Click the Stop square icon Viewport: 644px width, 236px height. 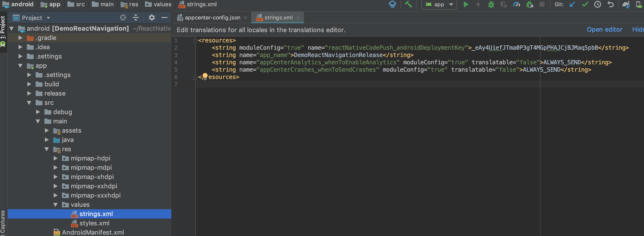tap(542, 4)
